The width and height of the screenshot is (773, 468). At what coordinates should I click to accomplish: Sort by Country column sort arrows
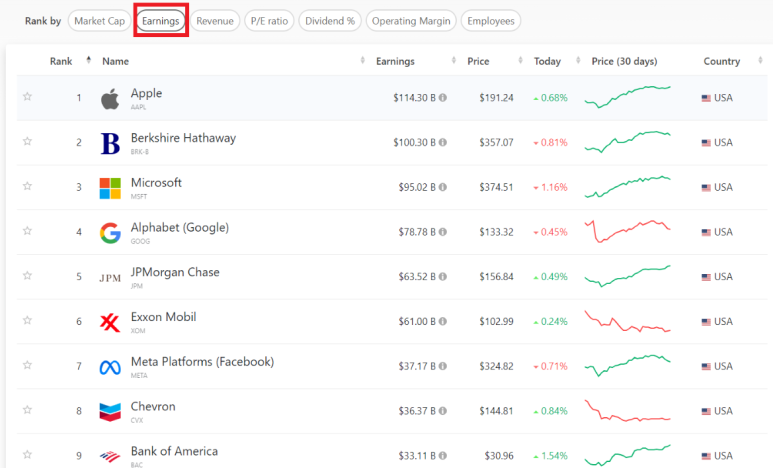pos(760,60)
